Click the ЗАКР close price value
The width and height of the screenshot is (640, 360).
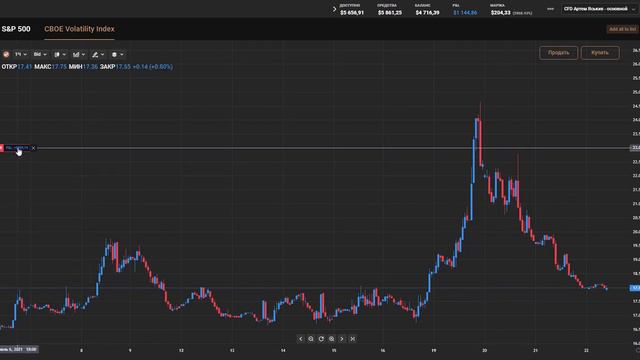[x=123, y=67]
